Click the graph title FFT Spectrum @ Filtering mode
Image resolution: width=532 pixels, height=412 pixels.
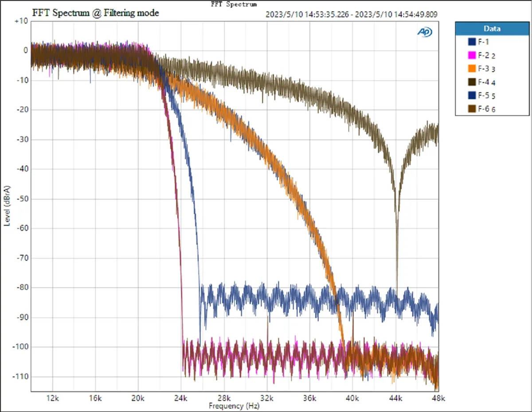95,13
